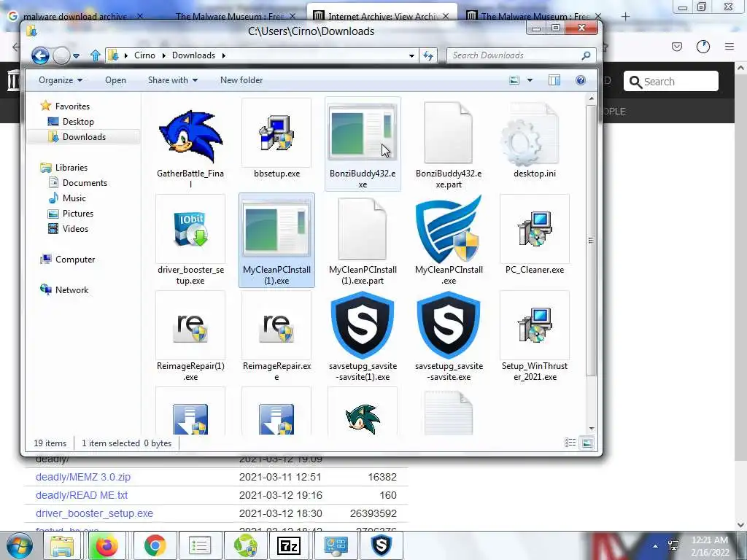The height and width of the screenshot is (560, 747).
Task: Open Firefox from taskbar
Action: pos(107,545)
